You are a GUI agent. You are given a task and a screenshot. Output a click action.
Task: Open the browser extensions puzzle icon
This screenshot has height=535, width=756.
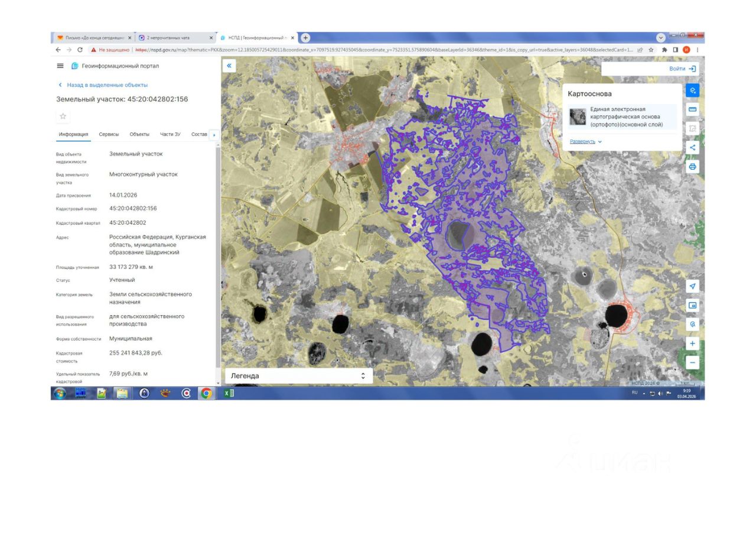664,50
